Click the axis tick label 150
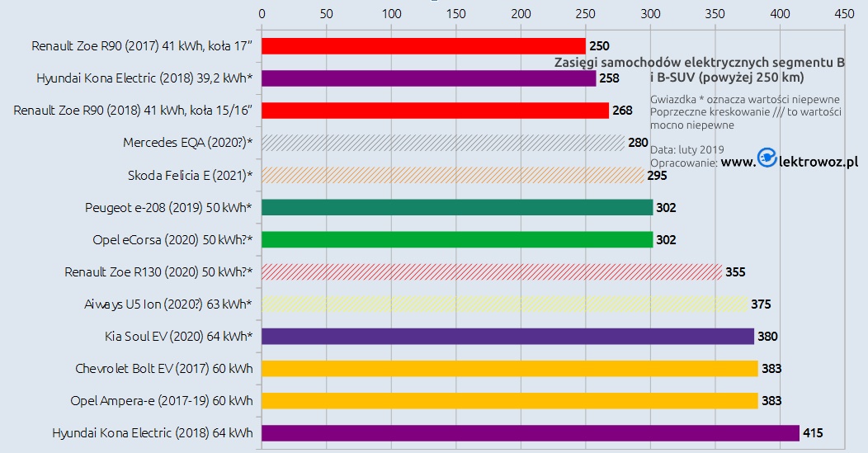This screenshot has width=868, height=453. pos(456,14)
